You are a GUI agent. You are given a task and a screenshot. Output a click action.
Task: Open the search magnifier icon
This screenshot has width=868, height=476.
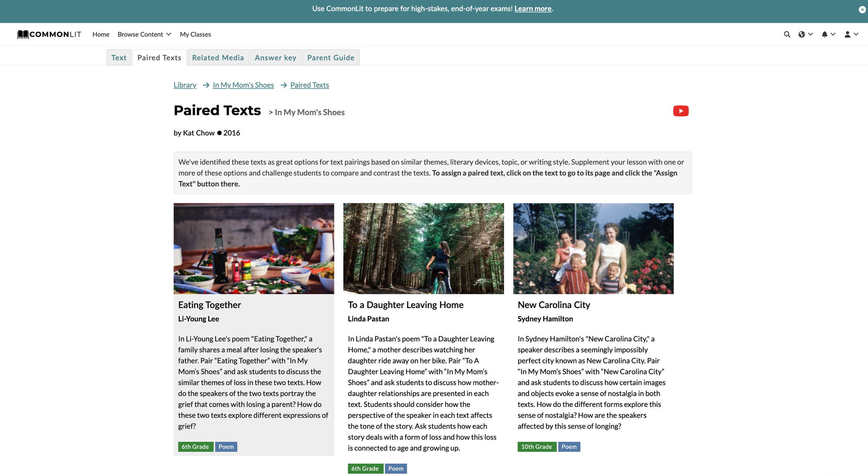(787, 34)
